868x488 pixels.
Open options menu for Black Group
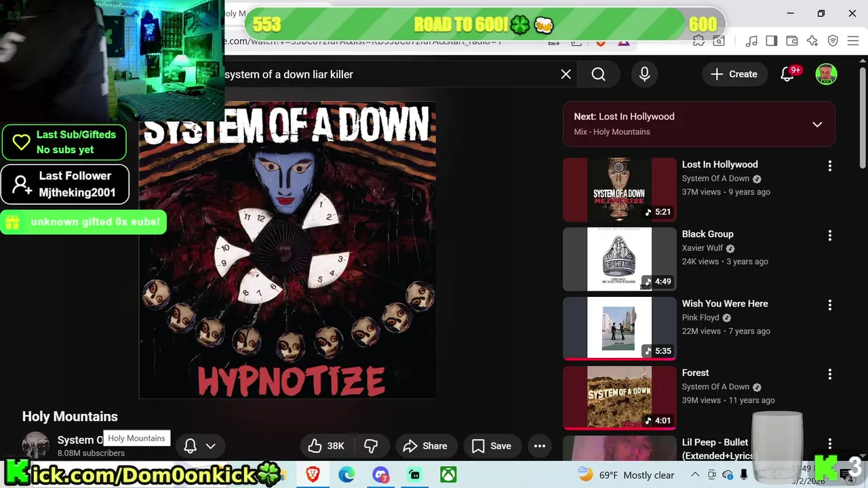click(x=829, y=236)
